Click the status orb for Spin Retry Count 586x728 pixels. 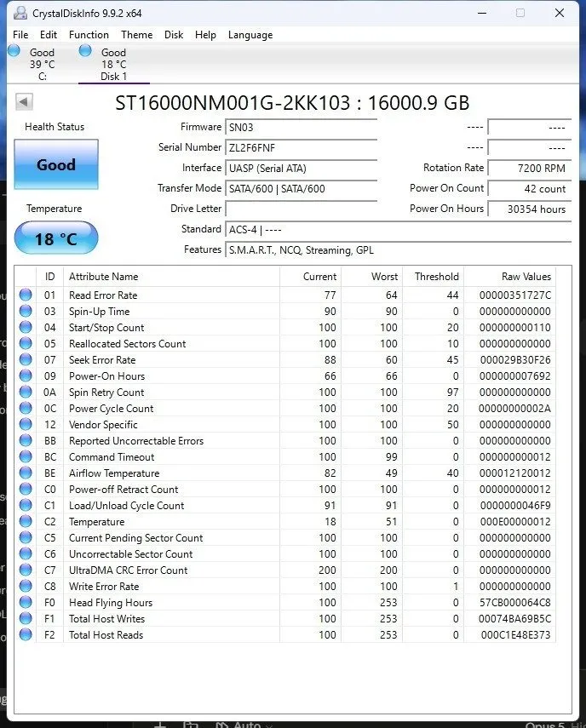[x=26, y=392]
